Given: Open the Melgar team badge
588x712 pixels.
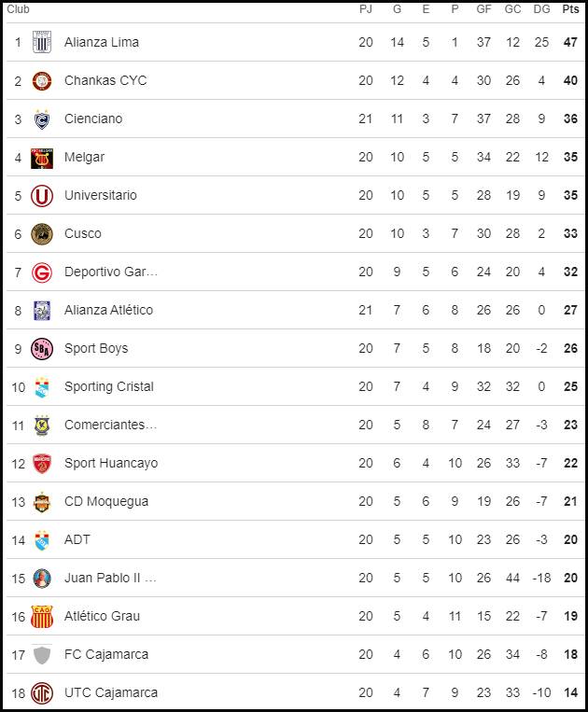Looking at the screenshot, I should point(42,158).
